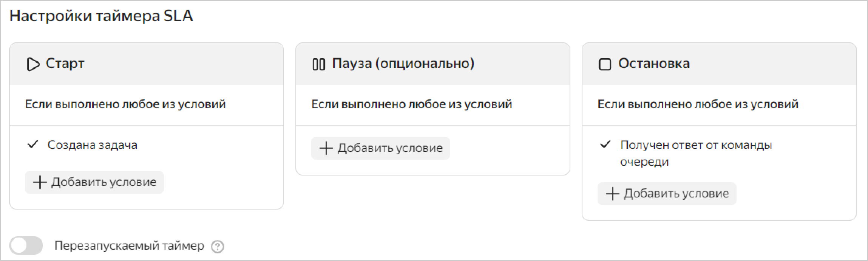This screenshot has height=261, width=868.
Task: Click the checkmark next to Создана задача
Action: pos(33,144)
